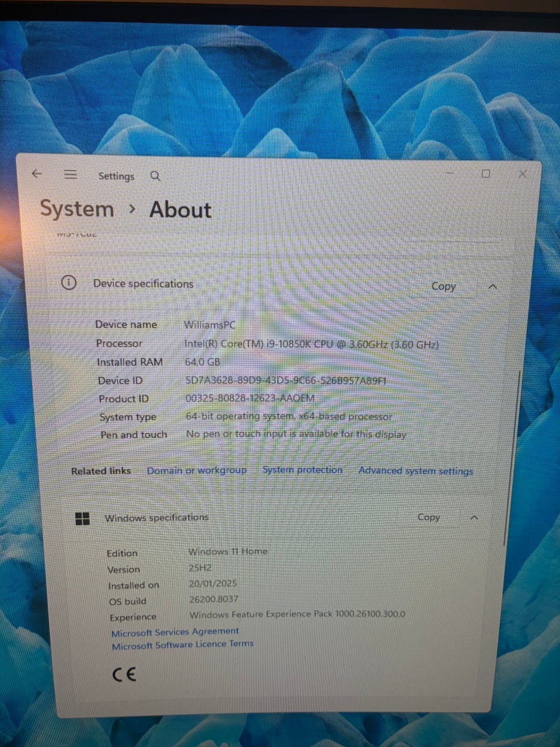This screenshot has width=560, height=747.
Task: Go back with the arrow icon
Action: coord(37,173)
